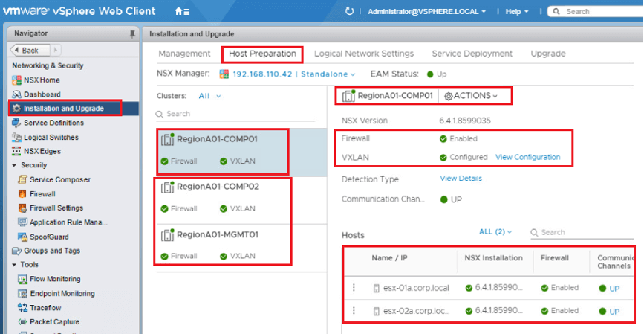Open NSX Home in navigator
This screenshot has height=334, width=644.
[42, 80]
